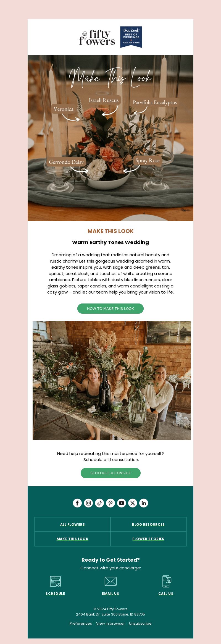Open the LinkedIn social icon
Viewport: 221px width, 644px height.
(144, 503)
